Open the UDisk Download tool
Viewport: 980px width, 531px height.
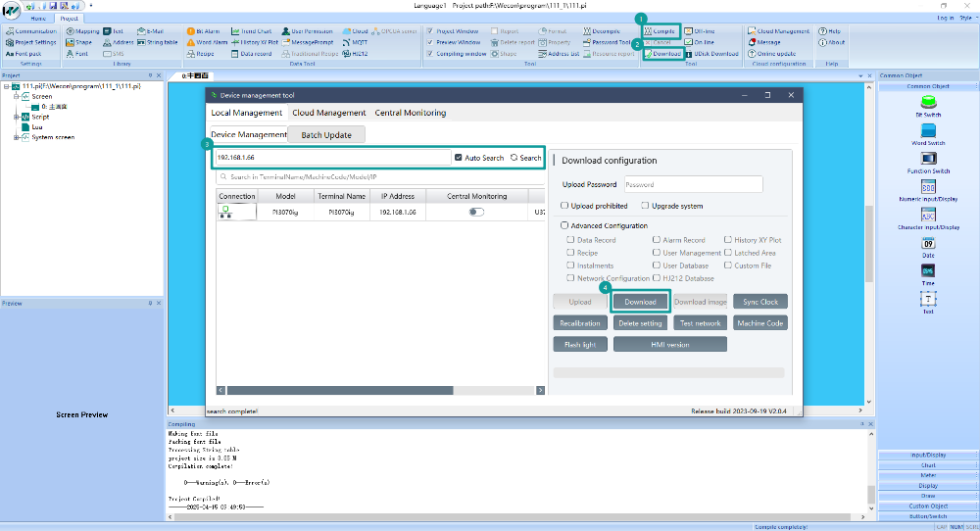711,54
